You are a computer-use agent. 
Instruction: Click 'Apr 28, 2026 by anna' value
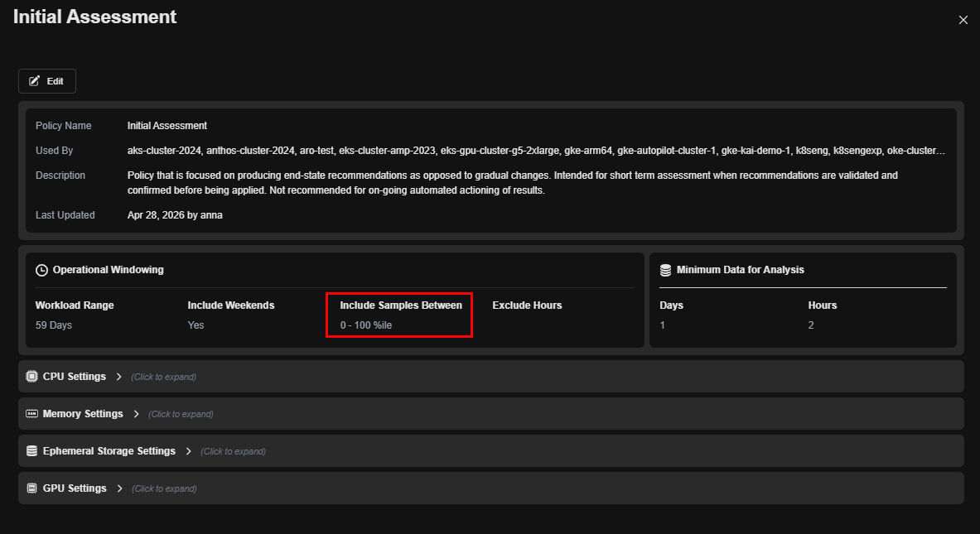[175, 215]
